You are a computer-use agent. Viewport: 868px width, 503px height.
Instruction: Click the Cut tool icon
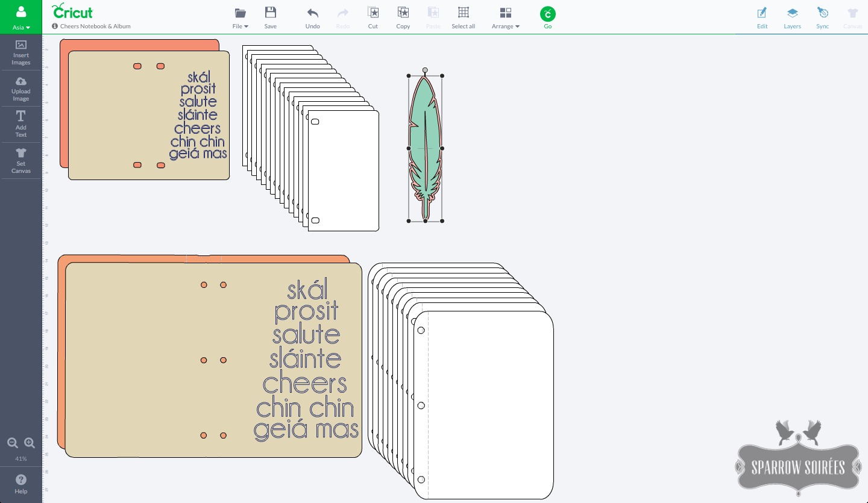coord(373,13)
